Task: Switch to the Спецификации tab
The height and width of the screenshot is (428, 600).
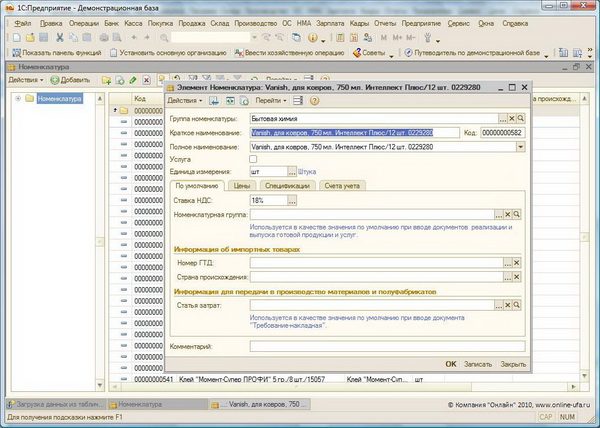Action: click(x=287, y=186)
